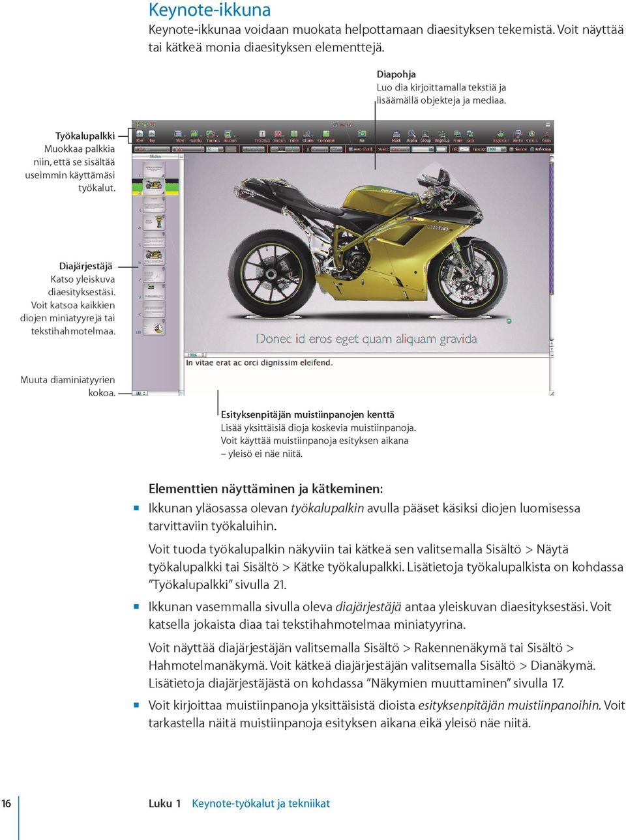Open the font family dropdown in format bar

tap(152, 149)
